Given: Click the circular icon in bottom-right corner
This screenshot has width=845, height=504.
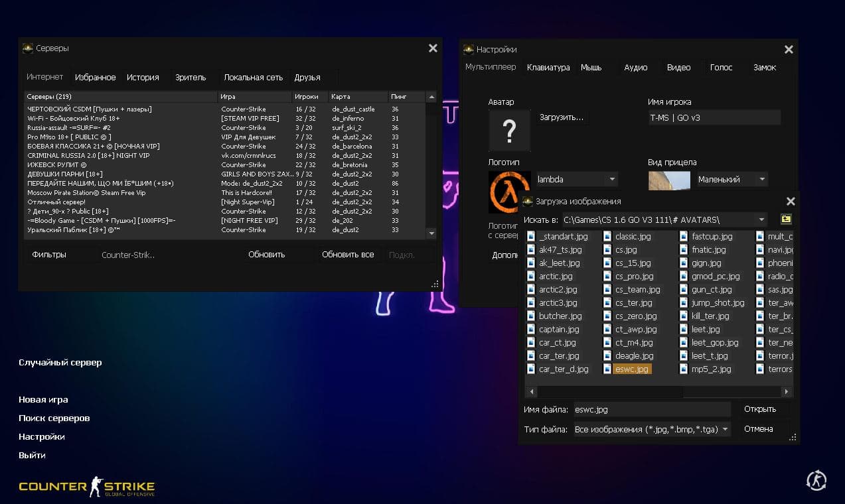Looking at the screenshot, I should click(x=816, y=480).
